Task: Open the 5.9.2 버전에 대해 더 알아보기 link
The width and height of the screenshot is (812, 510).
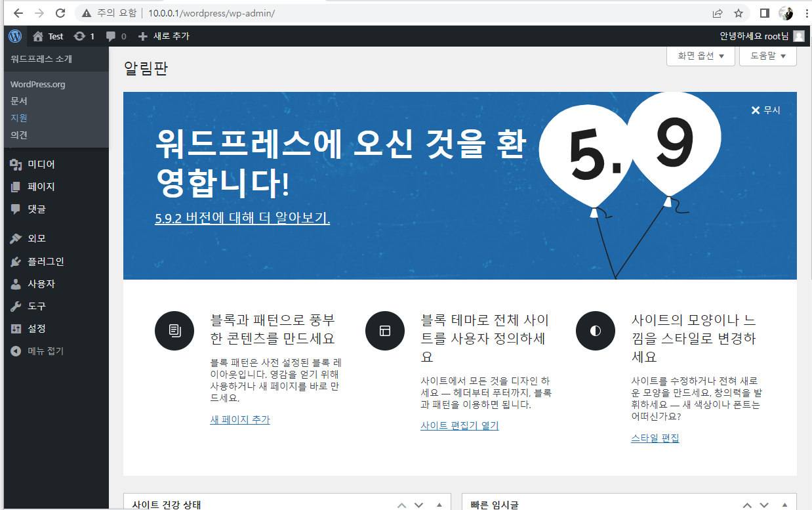Action: (x=243, y=218)
